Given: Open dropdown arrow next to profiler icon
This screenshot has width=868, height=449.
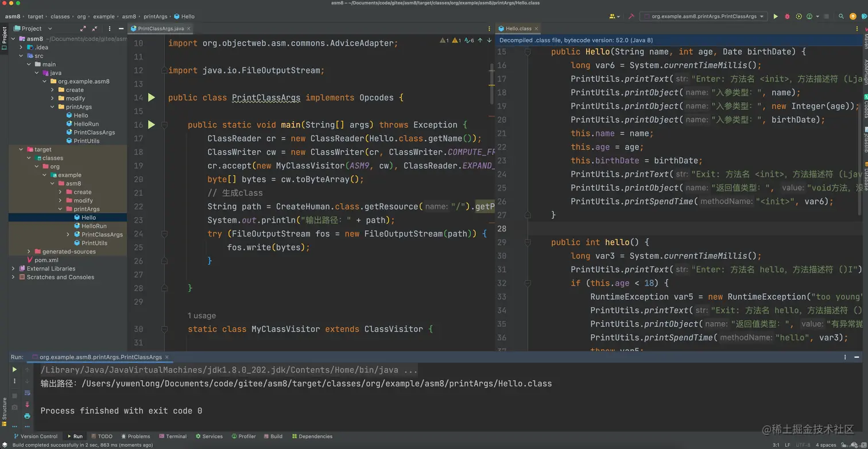Looking at the screenshot, I should point(816,17).
